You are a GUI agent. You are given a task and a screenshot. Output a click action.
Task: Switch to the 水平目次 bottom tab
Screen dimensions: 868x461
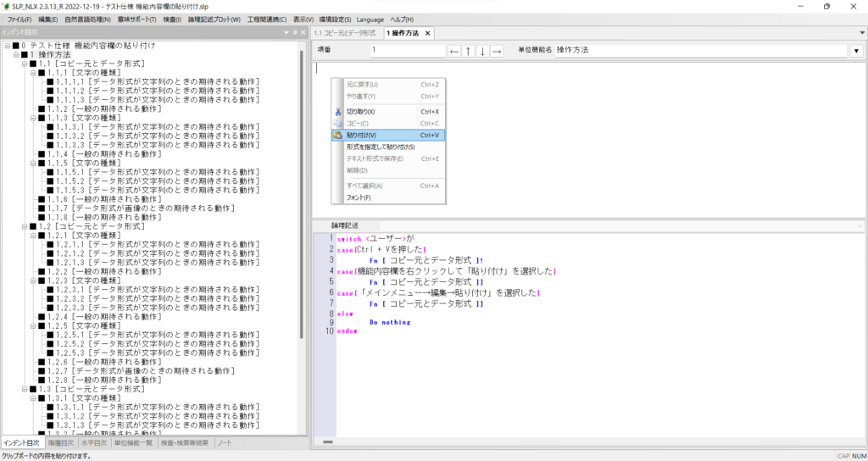tap(93, 442)
